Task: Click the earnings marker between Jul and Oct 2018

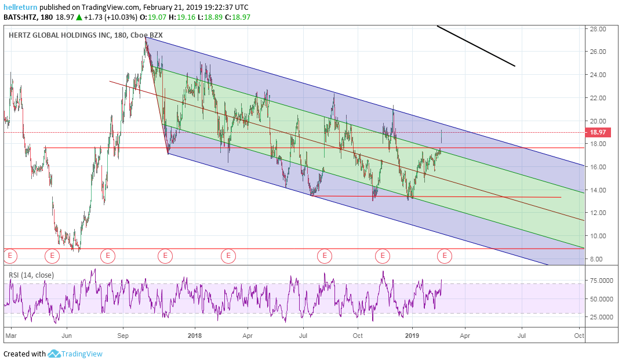Action: pos(325,256)
